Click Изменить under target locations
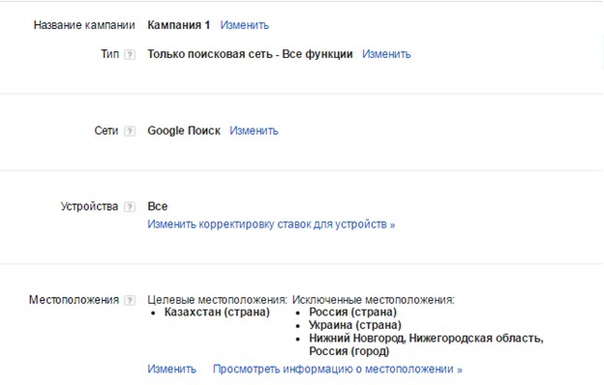604x385 pixels. [172, 369]
